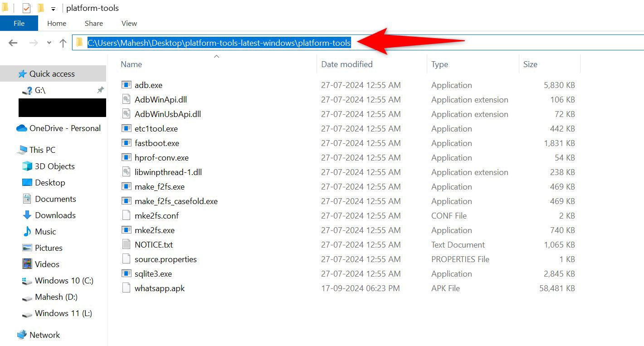Click the 'PROPERTIES File' type cell
This screenshot has width=644, height=346.
pos(460,259)
